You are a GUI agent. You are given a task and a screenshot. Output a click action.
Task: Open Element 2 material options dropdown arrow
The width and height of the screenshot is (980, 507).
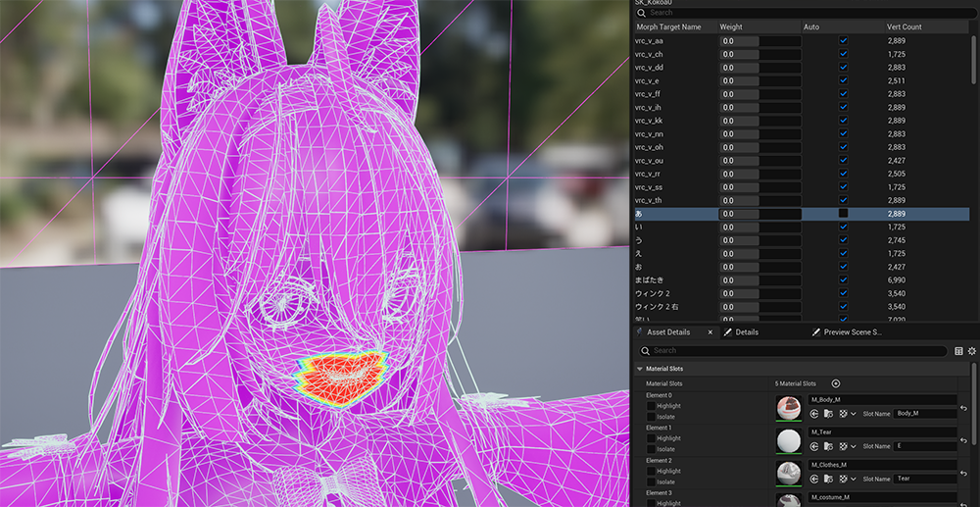[x=854, y=479]
